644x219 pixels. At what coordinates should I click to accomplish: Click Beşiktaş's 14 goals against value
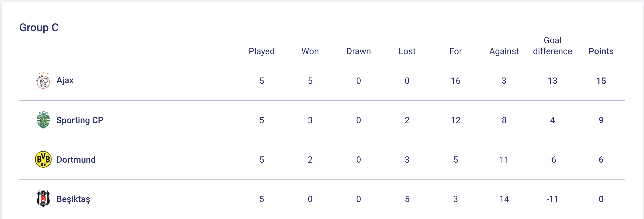(504, 199)
